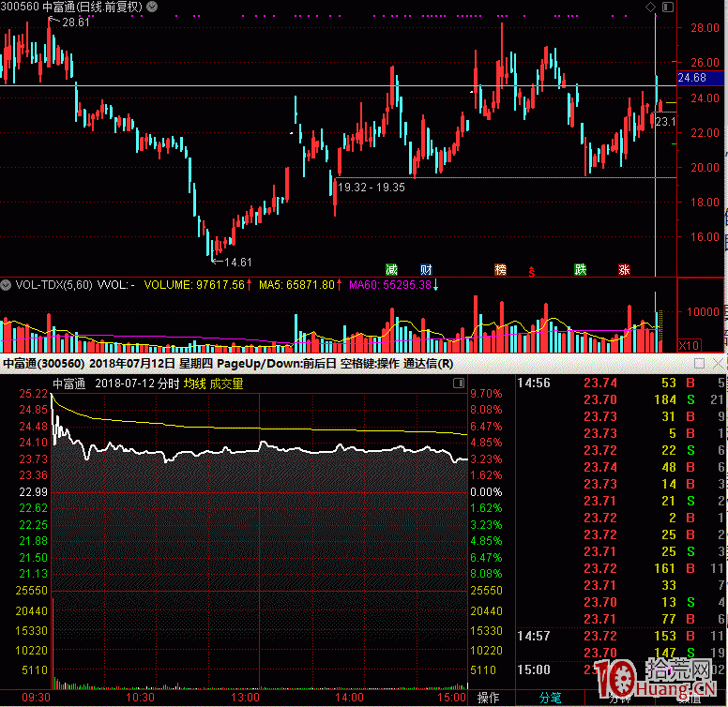
Task: Select tick row with volume 77 B
Action: pyautogui.click(x=622, y=619)
